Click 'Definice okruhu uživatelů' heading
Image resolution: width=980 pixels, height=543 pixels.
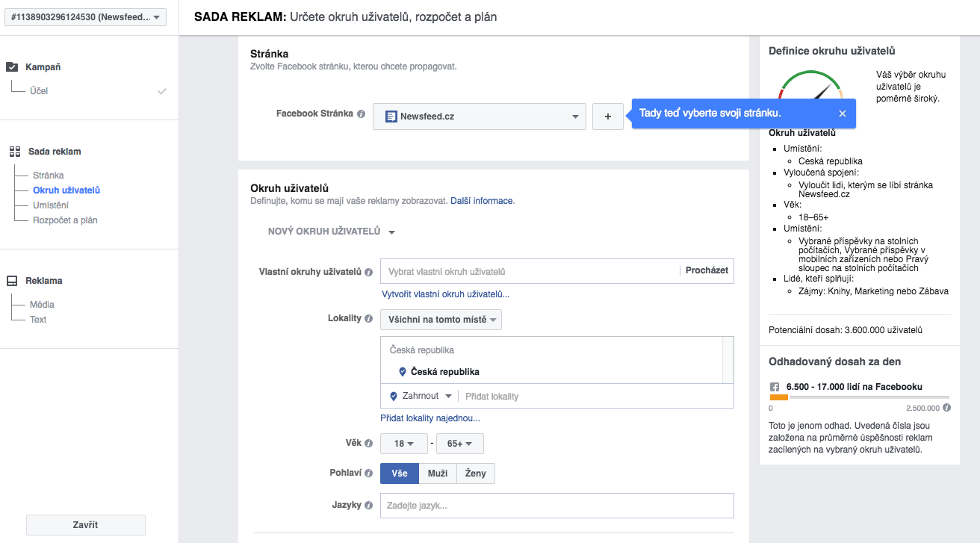(832, 51)
